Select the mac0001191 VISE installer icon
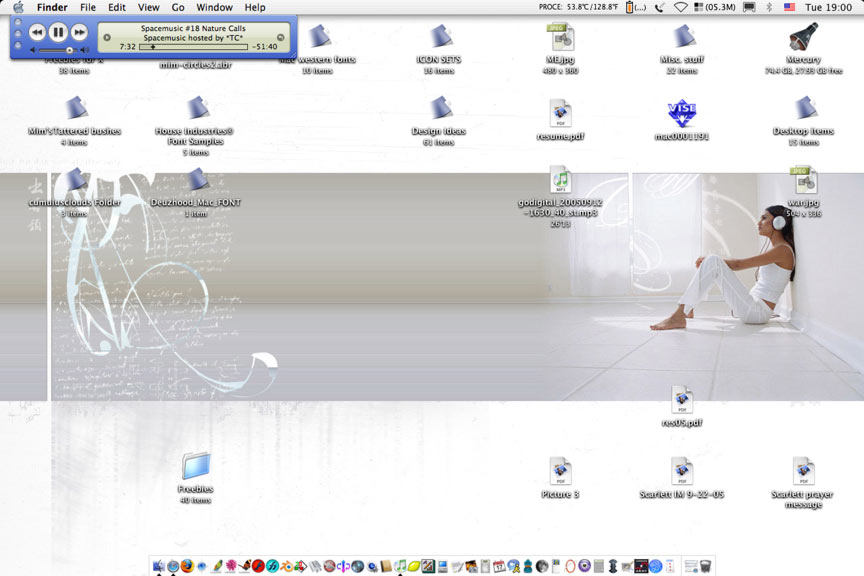864x576 pixels. [682, 114]
